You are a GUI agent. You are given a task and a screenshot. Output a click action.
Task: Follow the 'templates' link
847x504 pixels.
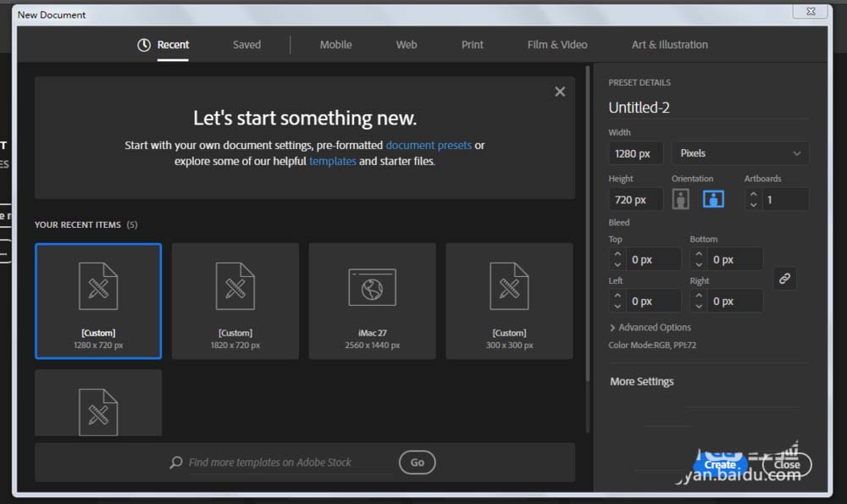click(332, 161)
